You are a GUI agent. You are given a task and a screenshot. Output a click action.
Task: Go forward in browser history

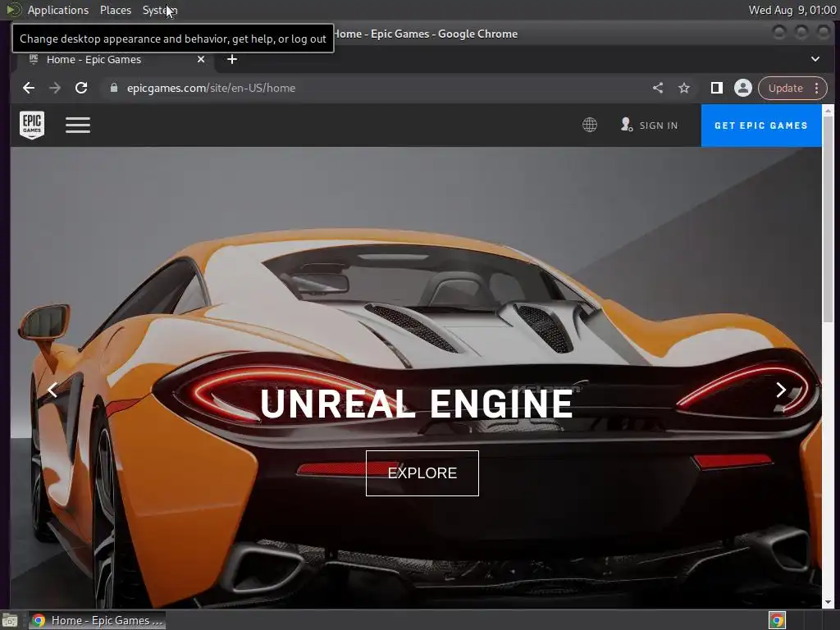point(55,88)
